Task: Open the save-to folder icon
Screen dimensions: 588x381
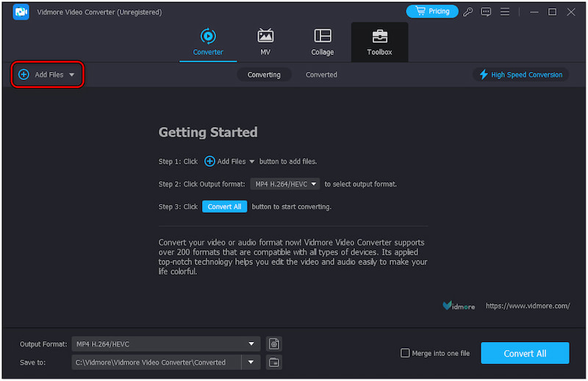Action: [273, 362]
